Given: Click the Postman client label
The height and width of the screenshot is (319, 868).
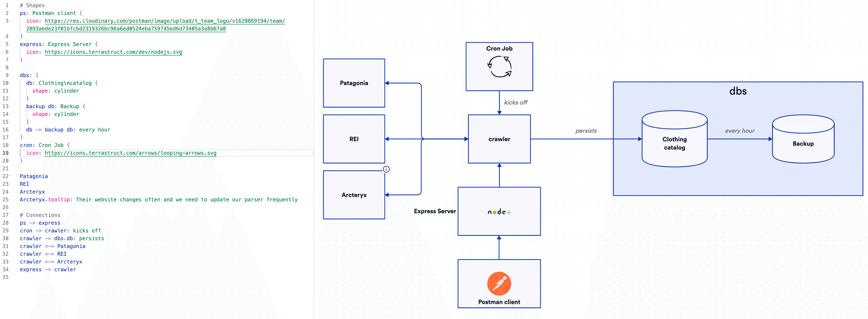Looking at the screenshot, I should click(499, 302).
